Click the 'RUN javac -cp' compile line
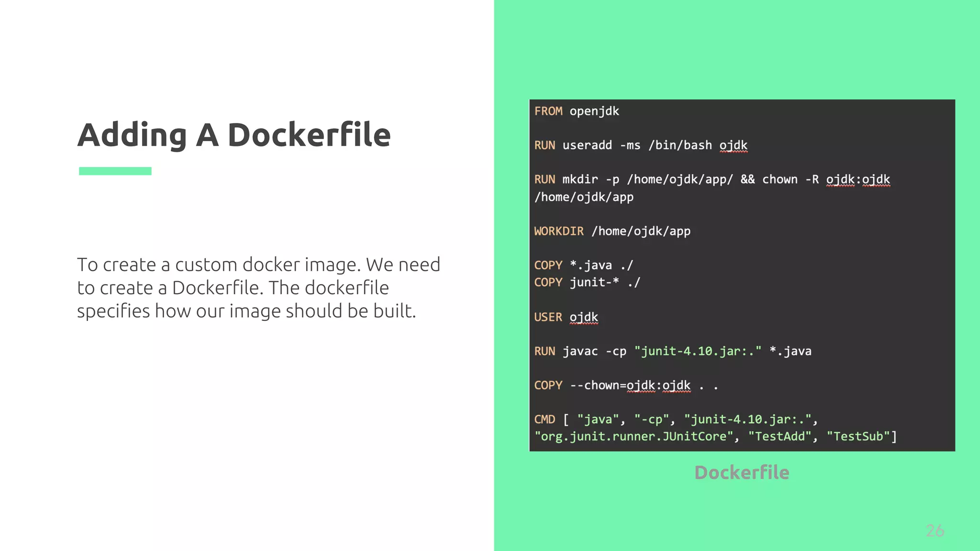Screen dimensions: 980x551 [673, 351]
